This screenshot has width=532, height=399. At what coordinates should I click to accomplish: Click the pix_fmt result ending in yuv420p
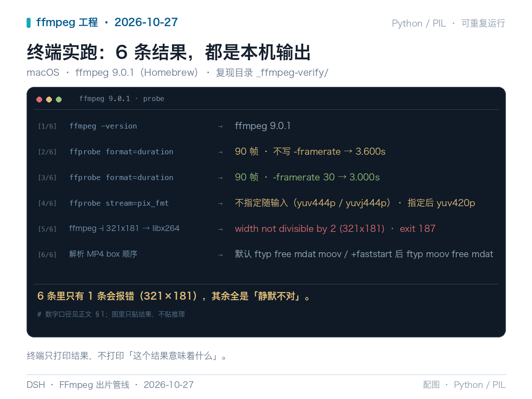click(x=355, y=203)
